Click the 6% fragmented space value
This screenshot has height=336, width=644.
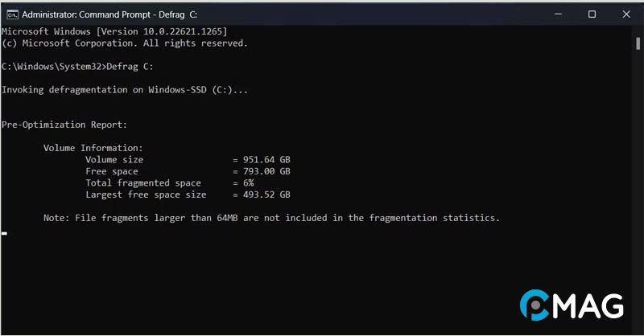pyautogui.click(x=249, y=183)
